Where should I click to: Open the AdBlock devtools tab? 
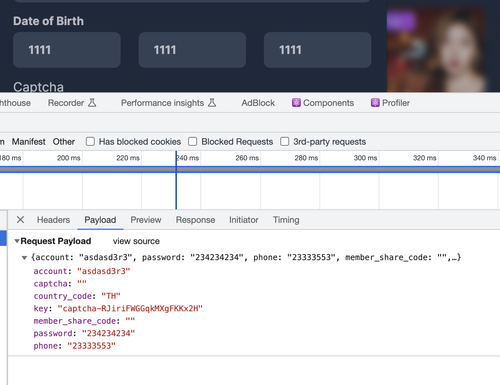point(258,103)
